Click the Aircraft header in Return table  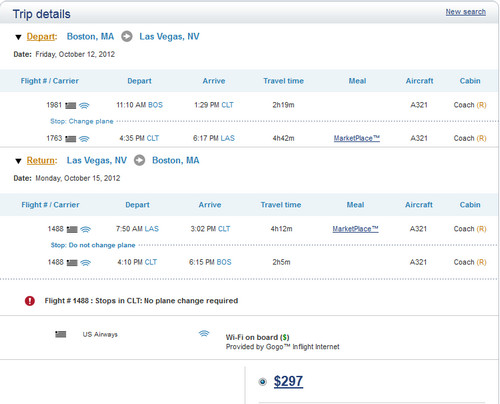click(x=419, y=205)
